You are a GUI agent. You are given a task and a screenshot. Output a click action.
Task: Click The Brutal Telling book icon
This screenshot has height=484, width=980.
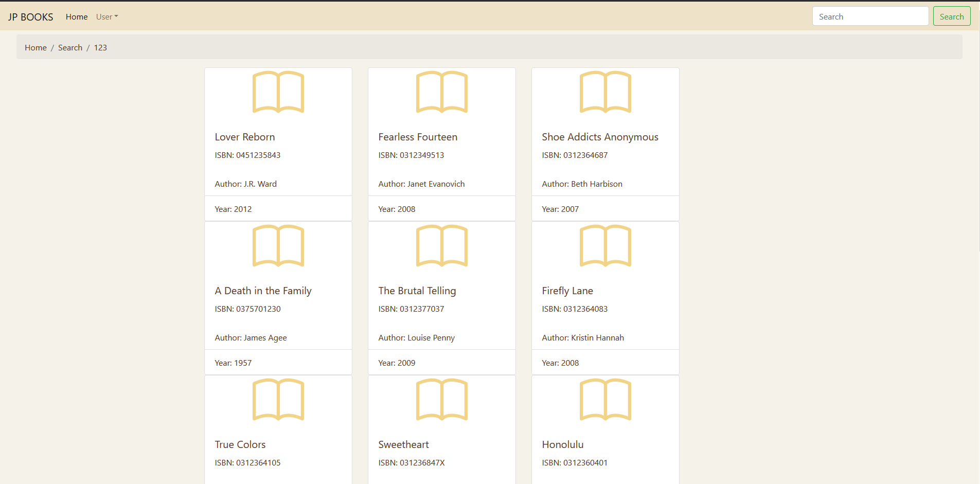[442, 246]
